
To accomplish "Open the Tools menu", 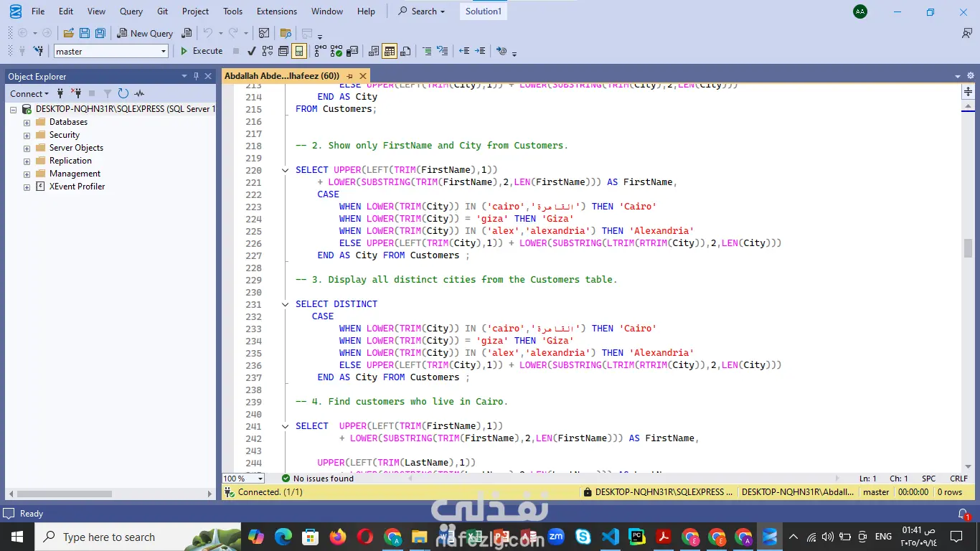I will coord(232,11).
